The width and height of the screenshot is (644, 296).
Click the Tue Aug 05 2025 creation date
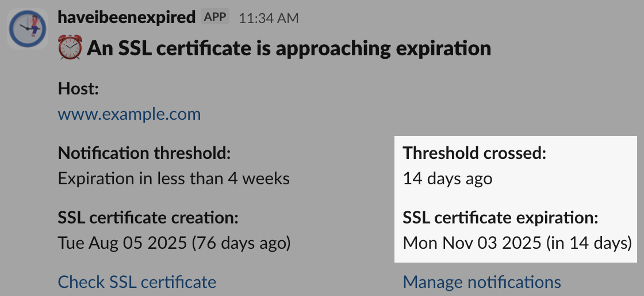click(x=122, y=243)
